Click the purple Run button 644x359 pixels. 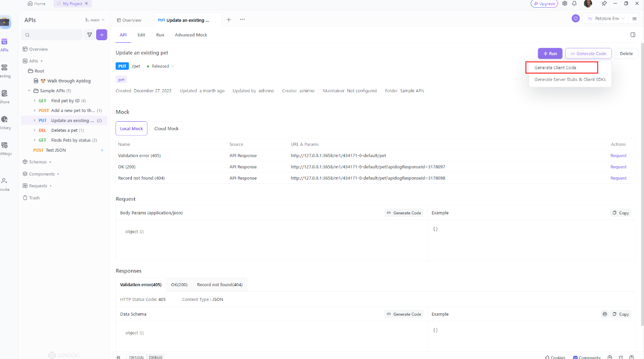click(550, 53)
